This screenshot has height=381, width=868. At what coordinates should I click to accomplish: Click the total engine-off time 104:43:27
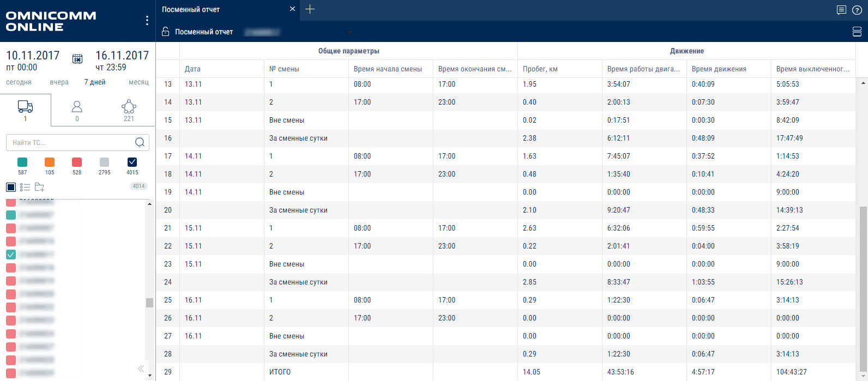coord(792,372)
